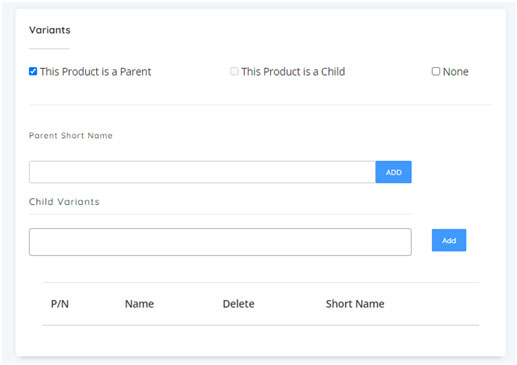
Task: Click the 'Child Variants' label
Action: point(64,202)
